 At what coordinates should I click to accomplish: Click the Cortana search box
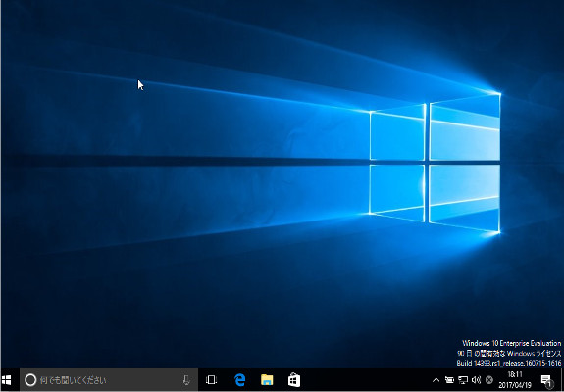pos(109,380)
